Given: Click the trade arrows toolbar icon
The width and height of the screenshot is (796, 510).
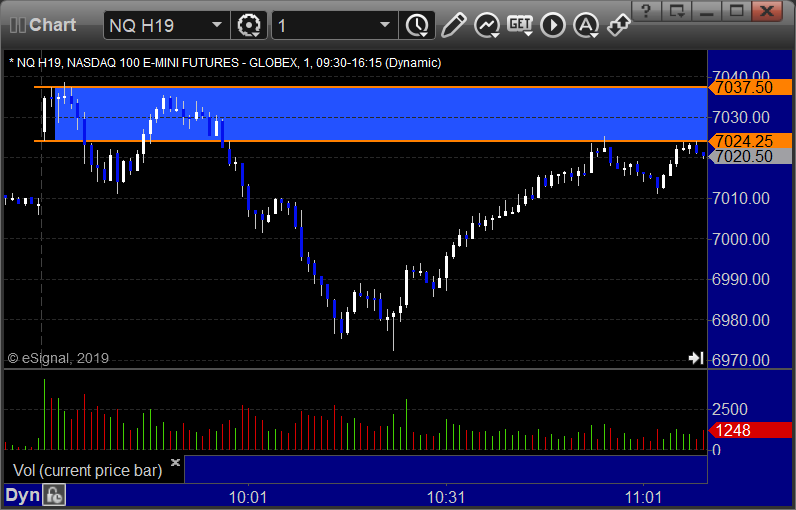Looking at the screenshot, I should coord(619,25).
